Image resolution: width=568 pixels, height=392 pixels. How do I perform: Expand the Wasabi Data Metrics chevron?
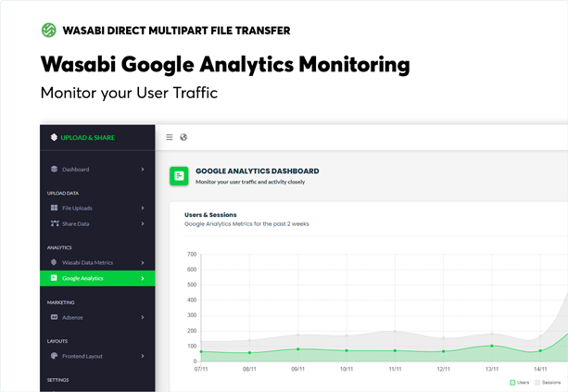(x=143, y=262)
